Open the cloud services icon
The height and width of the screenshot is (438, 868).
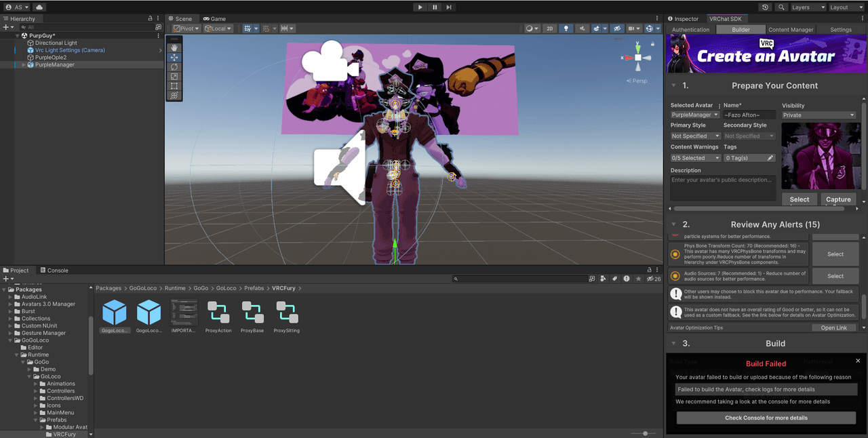pos(39,7)
